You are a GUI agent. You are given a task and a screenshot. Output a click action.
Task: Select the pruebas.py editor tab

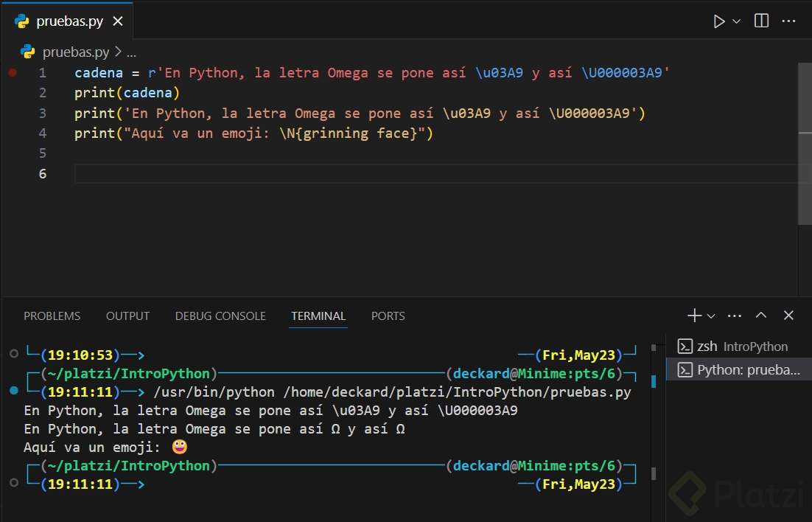(69, 21)
